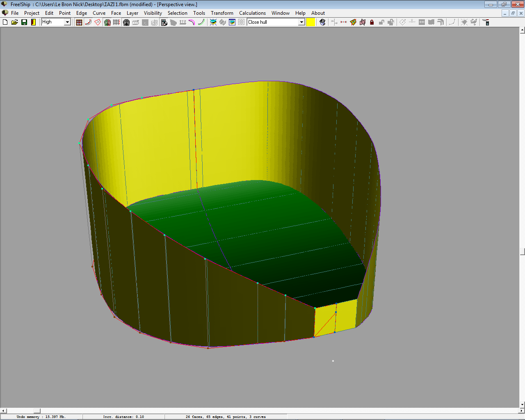Click the About menu item

tap(318, 13)
